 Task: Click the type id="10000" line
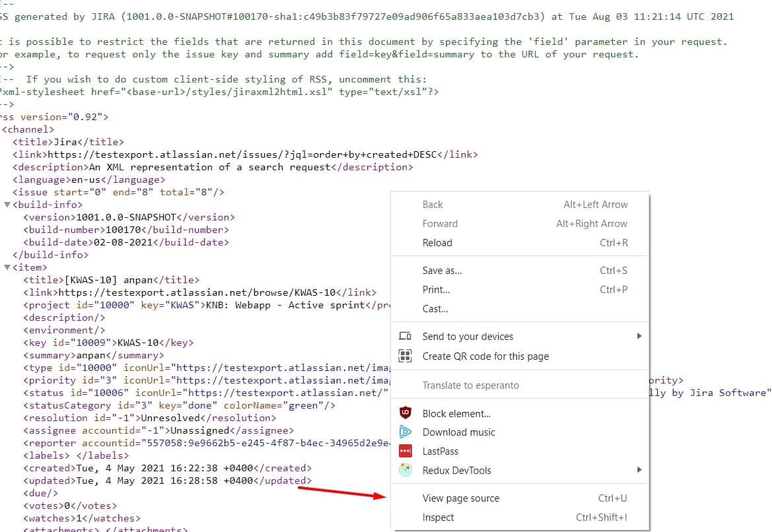(x=207, y=368)
